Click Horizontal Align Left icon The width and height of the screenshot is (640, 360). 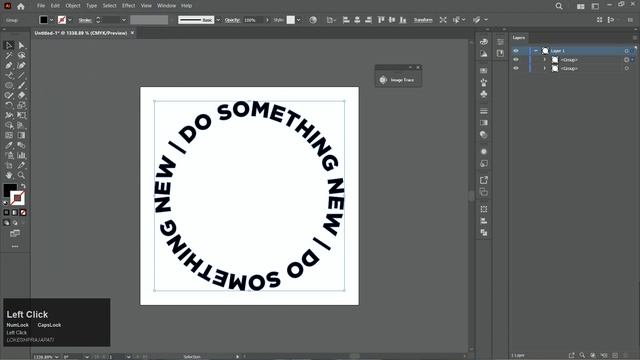tap(346, 20)
